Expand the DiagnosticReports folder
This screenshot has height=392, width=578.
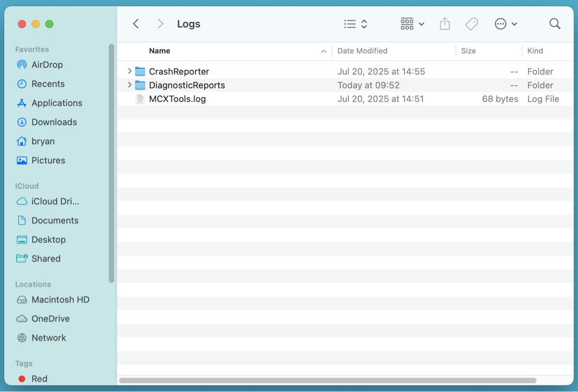pos(129,85)
